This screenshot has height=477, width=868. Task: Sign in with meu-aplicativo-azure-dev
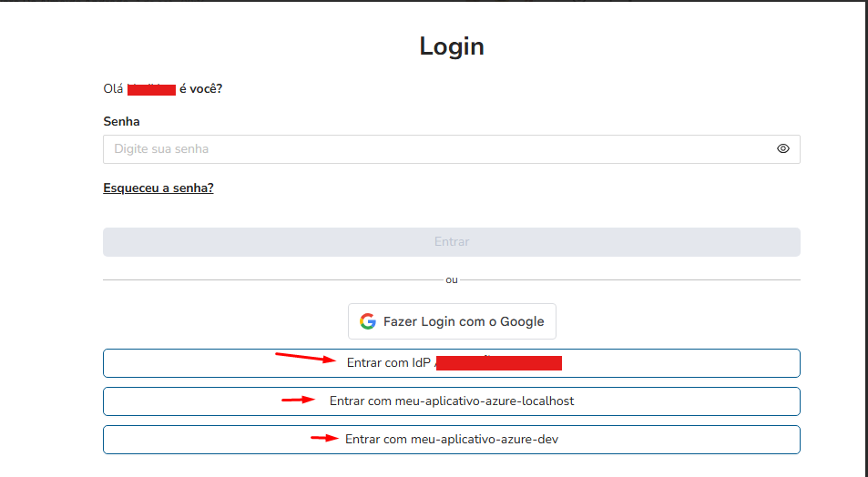(x=452, y=439)
